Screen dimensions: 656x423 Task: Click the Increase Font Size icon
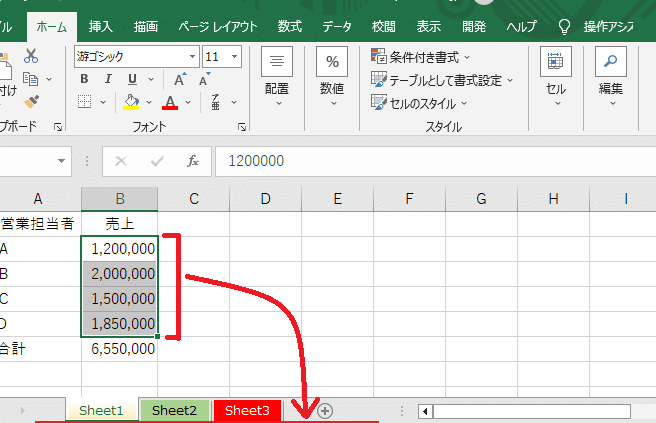[180, 79]
